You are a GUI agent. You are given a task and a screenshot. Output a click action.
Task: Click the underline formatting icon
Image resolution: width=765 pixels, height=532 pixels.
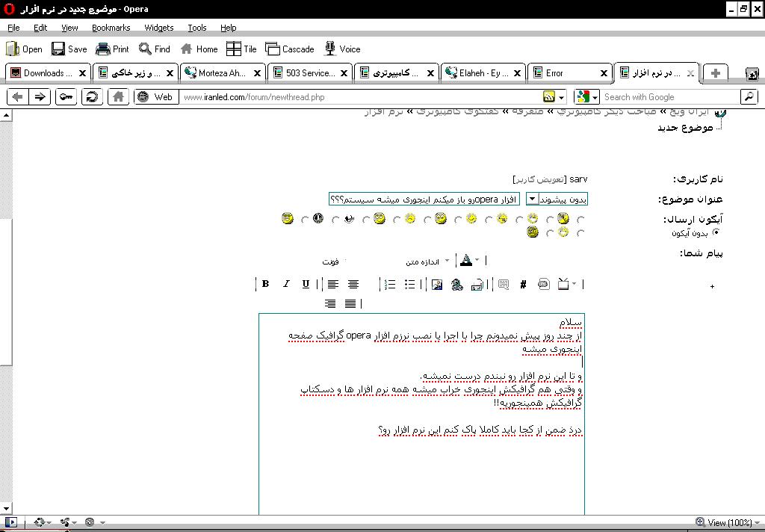pos(306,284)
